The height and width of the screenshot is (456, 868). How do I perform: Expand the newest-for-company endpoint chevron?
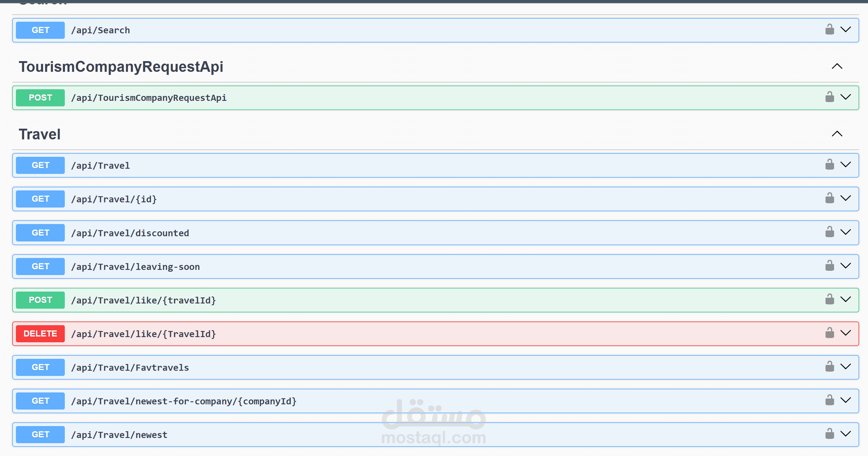tap(845, 400)
